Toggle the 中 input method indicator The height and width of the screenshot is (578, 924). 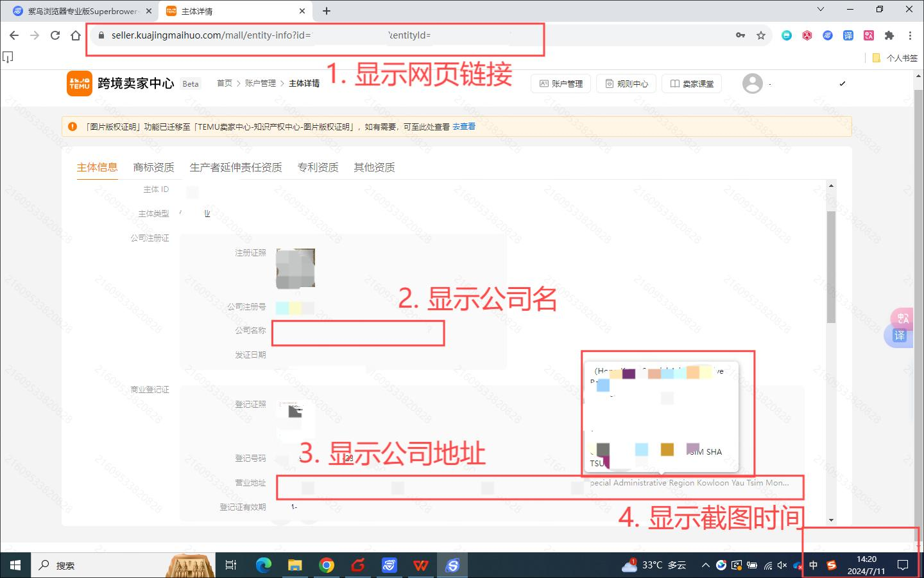point(814,565)
